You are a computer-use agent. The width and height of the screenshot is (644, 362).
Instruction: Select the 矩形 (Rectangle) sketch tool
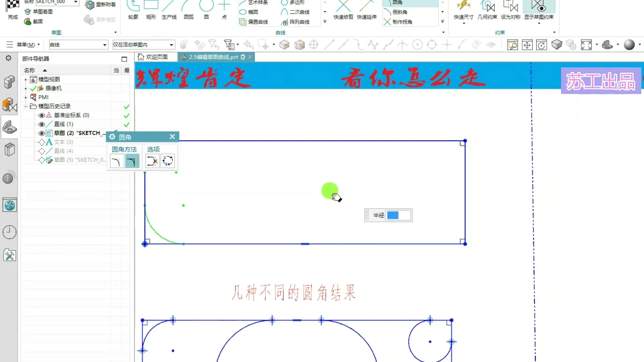pyautogui.click(x=151, y=10)
